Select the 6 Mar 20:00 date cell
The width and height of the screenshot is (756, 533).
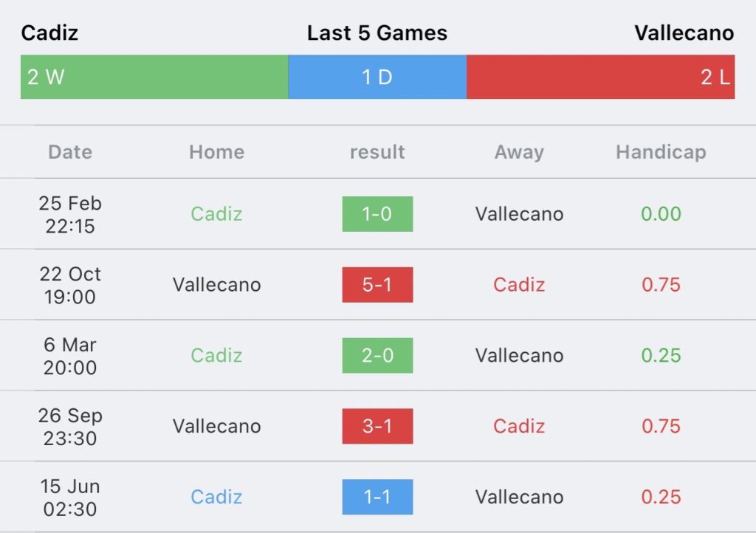pos(70,356)
